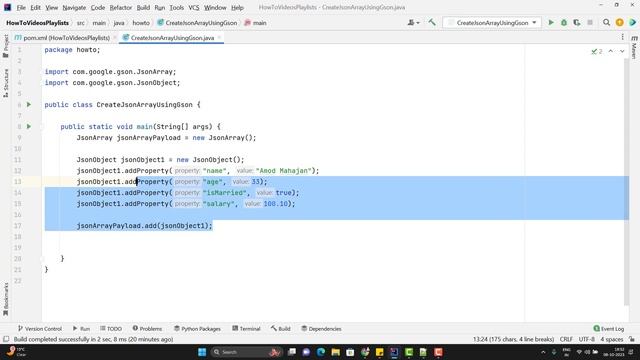Open the Run menu
Viewport: 640px width, 360px height.
(x=160, y=7)
